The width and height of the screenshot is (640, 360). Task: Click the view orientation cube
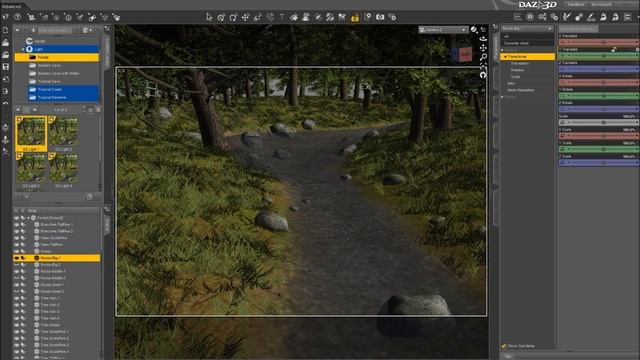click(462, 54)
